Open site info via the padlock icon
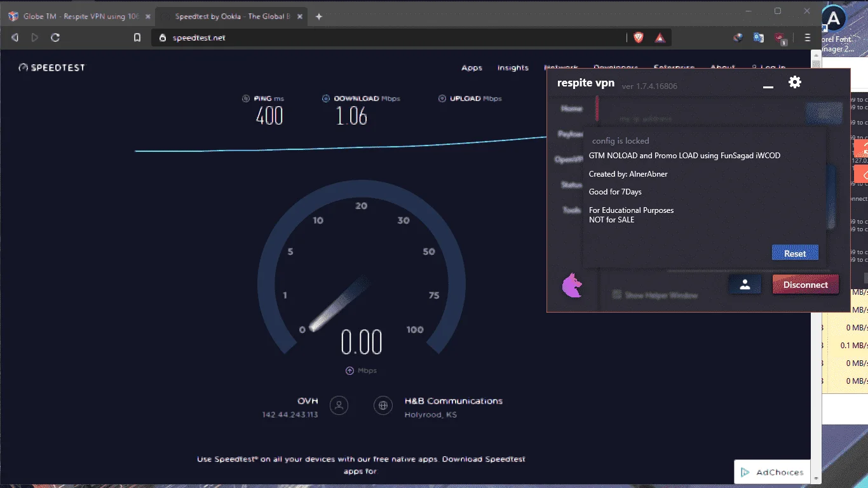This screenshot has width=868, height=488. coord(163,37)
